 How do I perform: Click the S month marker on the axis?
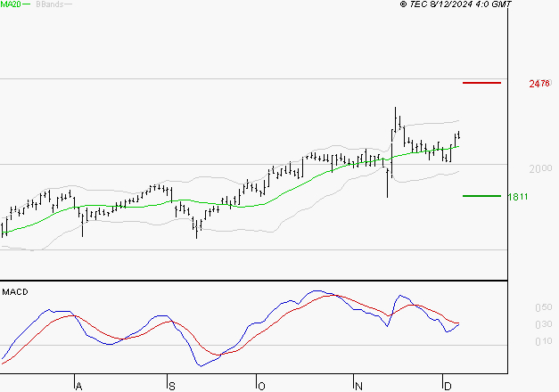(x=172, y=387)
